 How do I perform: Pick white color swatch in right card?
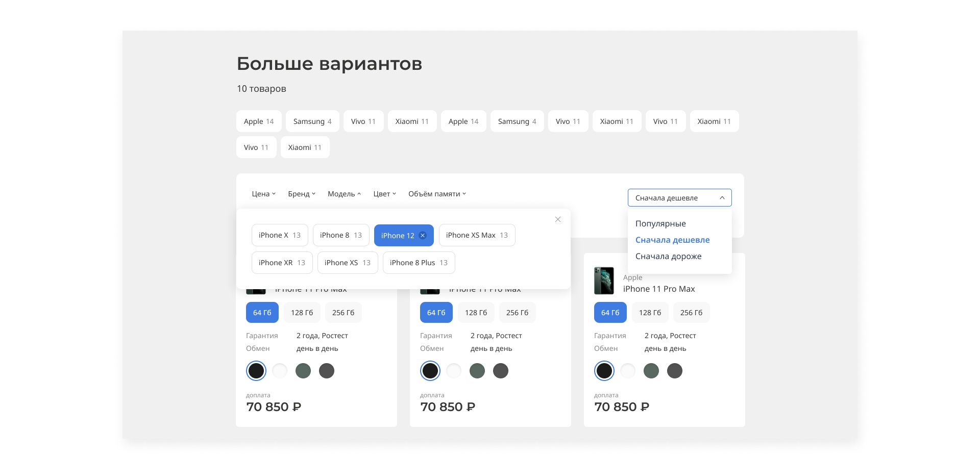[x=628, y=371]
